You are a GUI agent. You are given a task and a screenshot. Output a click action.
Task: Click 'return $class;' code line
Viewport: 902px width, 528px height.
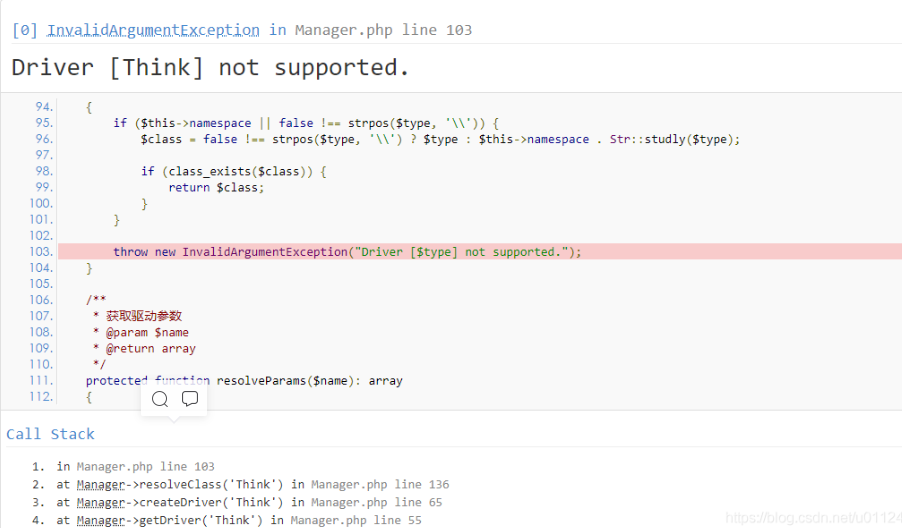click(x=216, y=188)
